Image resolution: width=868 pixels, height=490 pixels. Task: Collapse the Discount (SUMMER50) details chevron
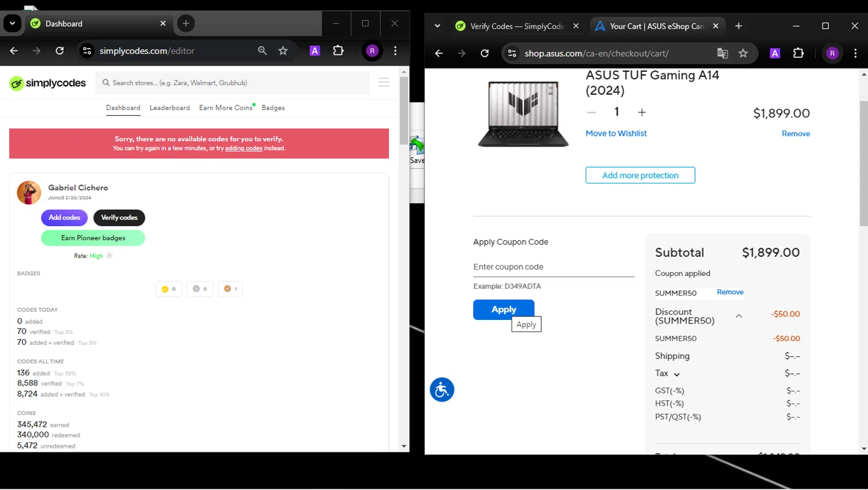point(739,316)
